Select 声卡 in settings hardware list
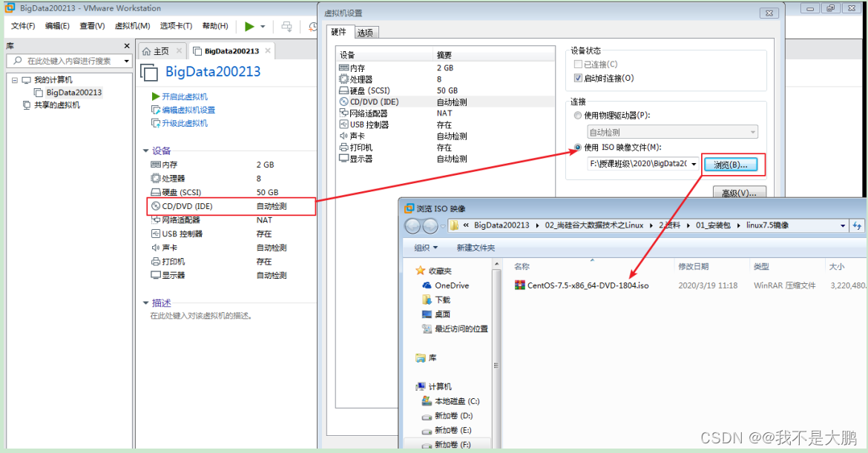This screenshot has height=453, width=868. click(445, 136)
